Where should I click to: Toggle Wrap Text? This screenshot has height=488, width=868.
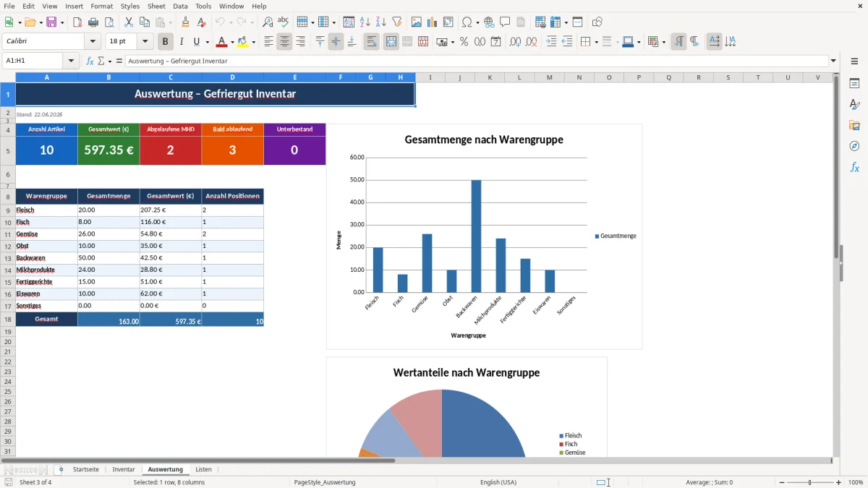point(371,42)
